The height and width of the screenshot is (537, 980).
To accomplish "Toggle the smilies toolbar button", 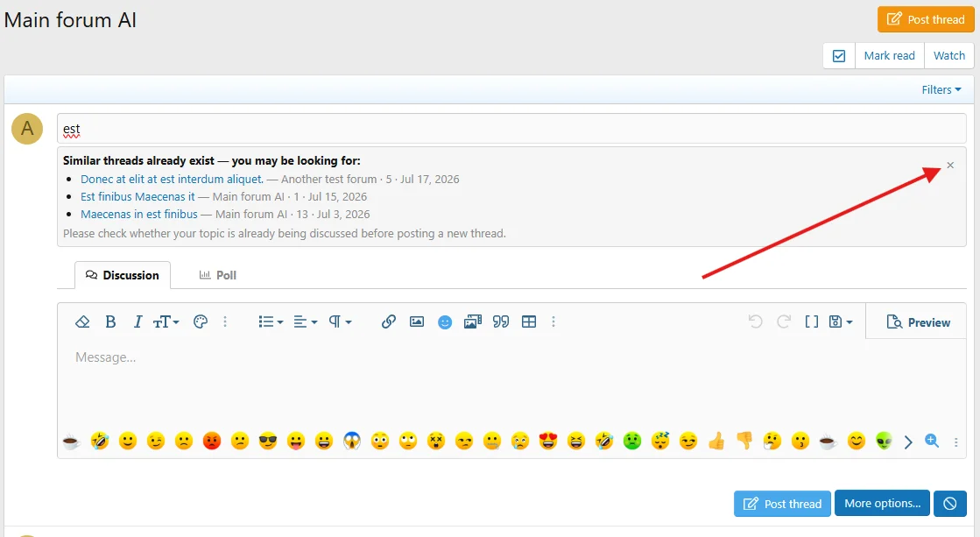I will (x=445, y=322).
